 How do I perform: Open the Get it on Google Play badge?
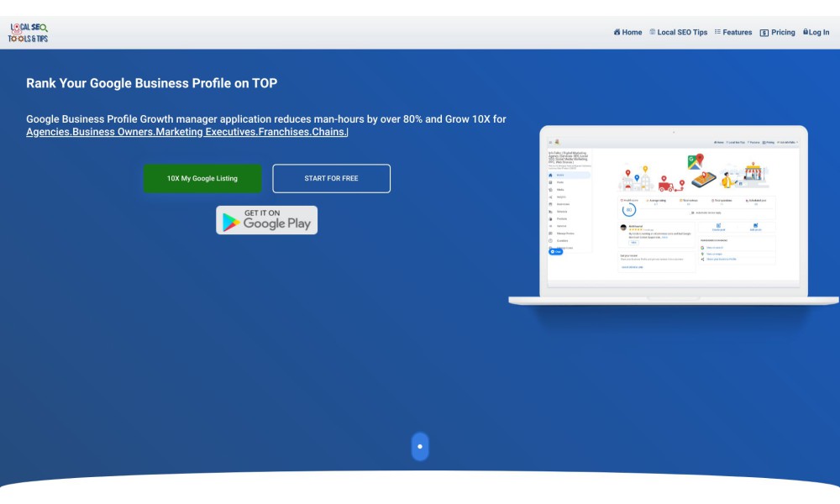266,220
